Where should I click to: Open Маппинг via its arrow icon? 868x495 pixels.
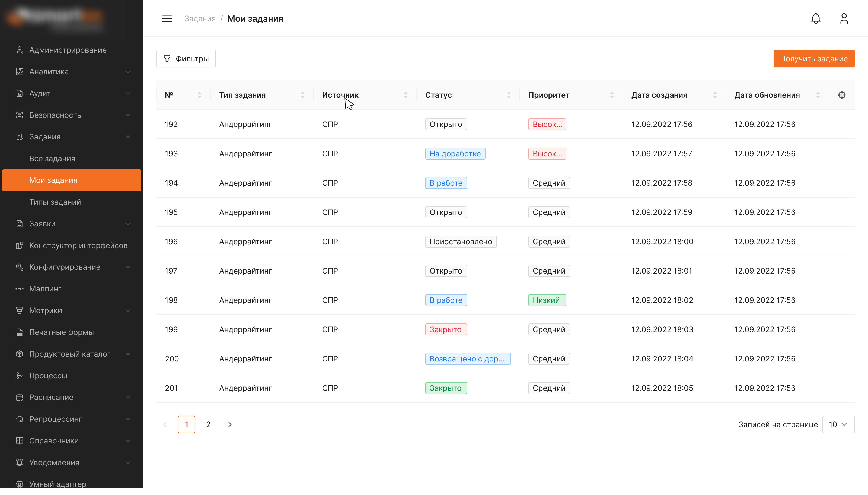pos(19,289)
